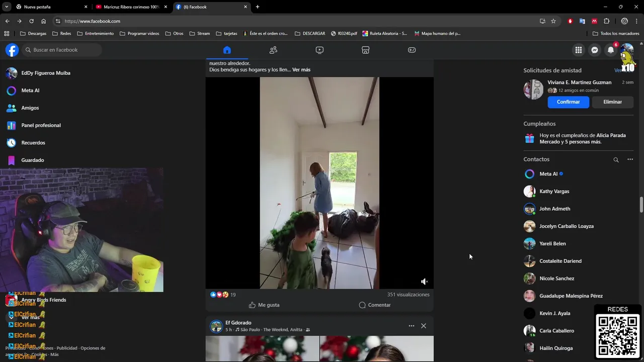Open notifications bell icon
The height and width of the screenshot is (362, 644).
(611, 50)
